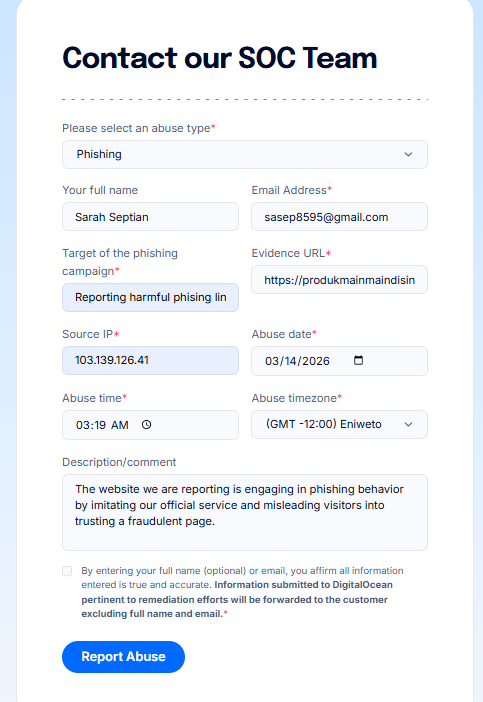
Task: Tick the information accuracy affirmation checkbox
Action: tap(67, 571)
